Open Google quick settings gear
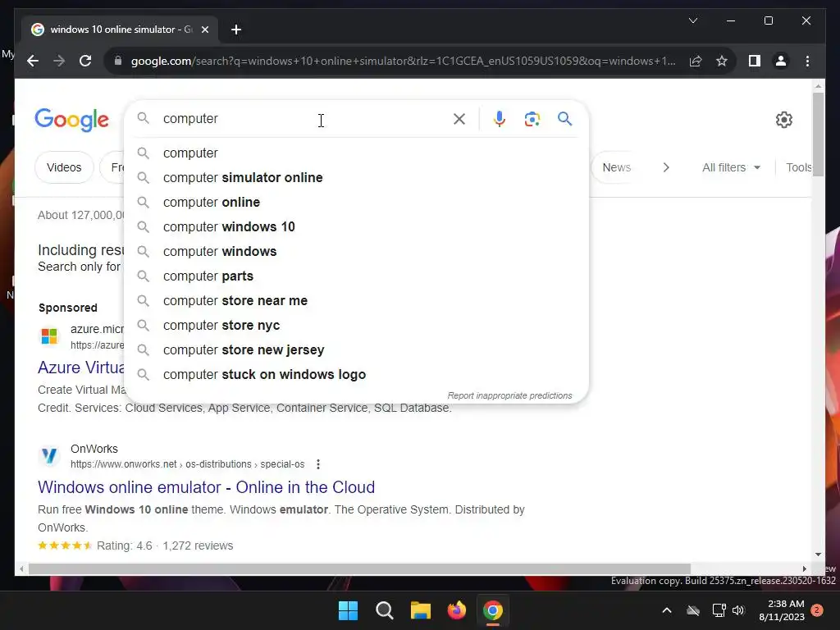The width and height of the screenshot is (840, 630). [783, 120]
